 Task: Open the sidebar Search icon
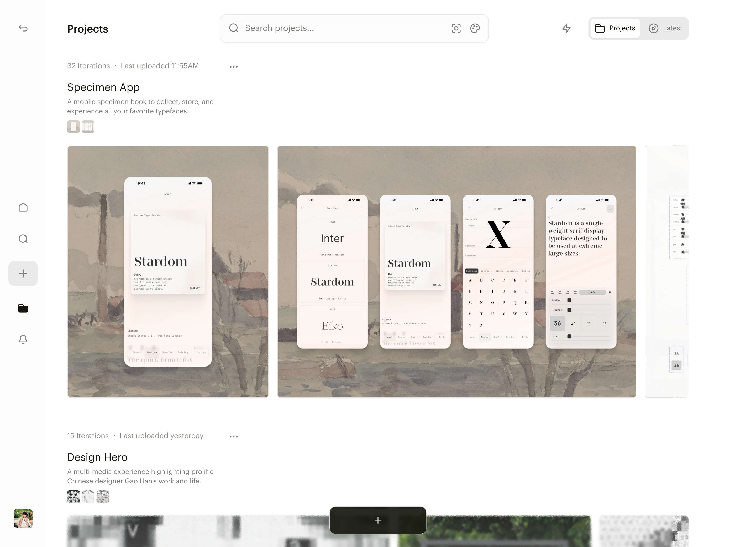23,239
